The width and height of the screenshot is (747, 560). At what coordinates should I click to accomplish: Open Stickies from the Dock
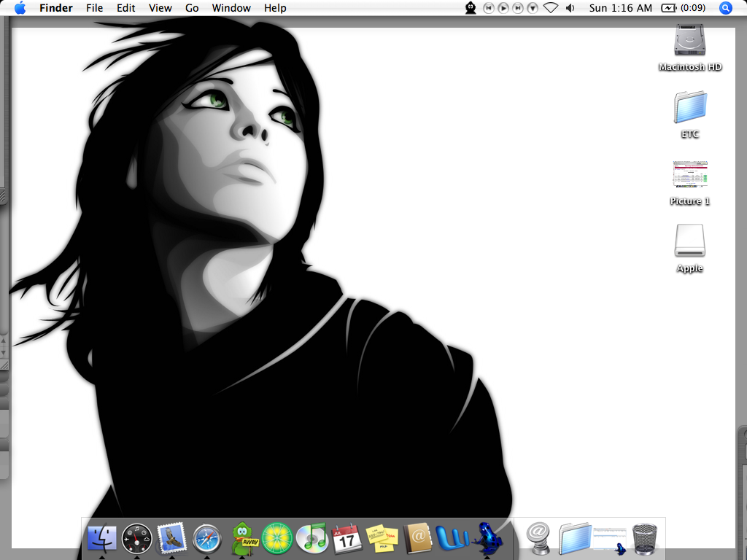[x=382, y=539]
